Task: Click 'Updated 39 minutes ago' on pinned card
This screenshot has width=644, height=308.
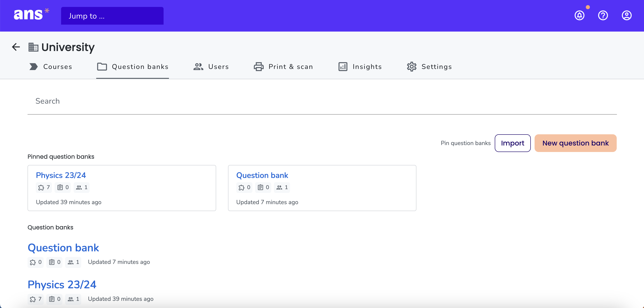Action: [68, 202]
